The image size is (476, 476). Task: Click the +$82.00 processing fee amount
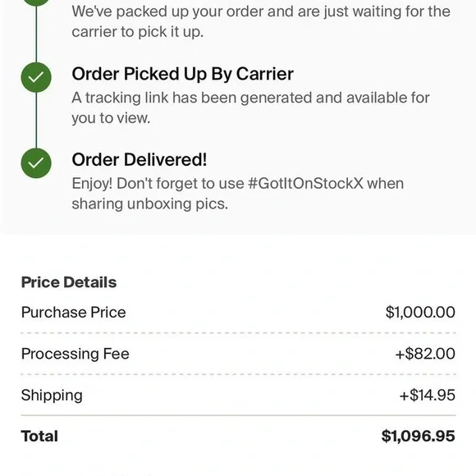click(425, 354)
